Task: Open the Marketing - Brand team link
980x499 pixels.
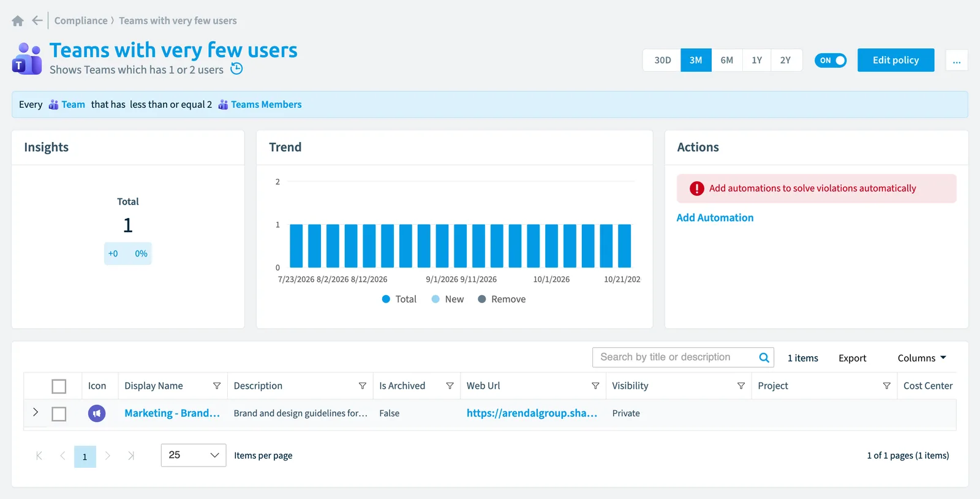Action: pyautogui.click(x=172, y=413)
